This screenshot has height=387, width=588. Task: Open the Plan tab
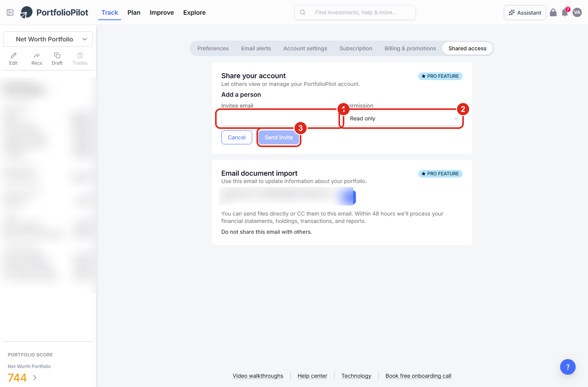134,12
